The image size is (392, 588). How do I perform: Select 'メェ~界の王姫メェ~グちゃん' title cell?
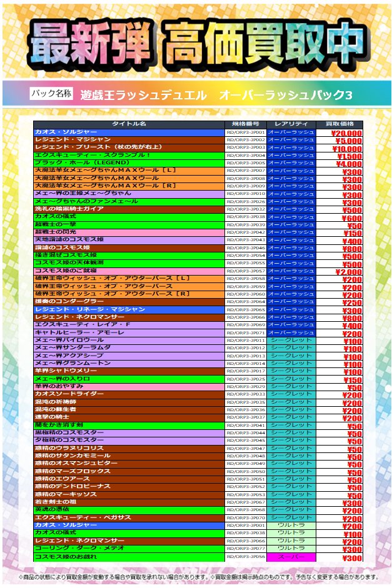[x=129, y=194]
